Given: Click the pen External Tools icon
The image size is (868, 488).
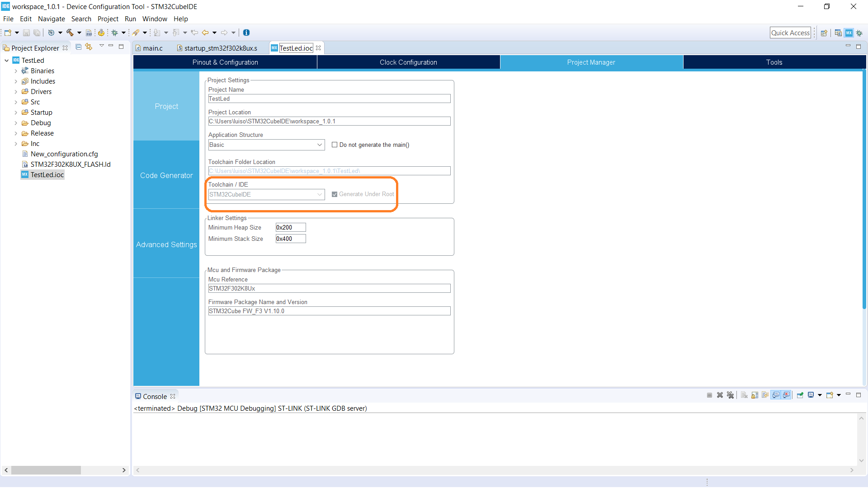Looking at the screenshot, I should point(136,33).
